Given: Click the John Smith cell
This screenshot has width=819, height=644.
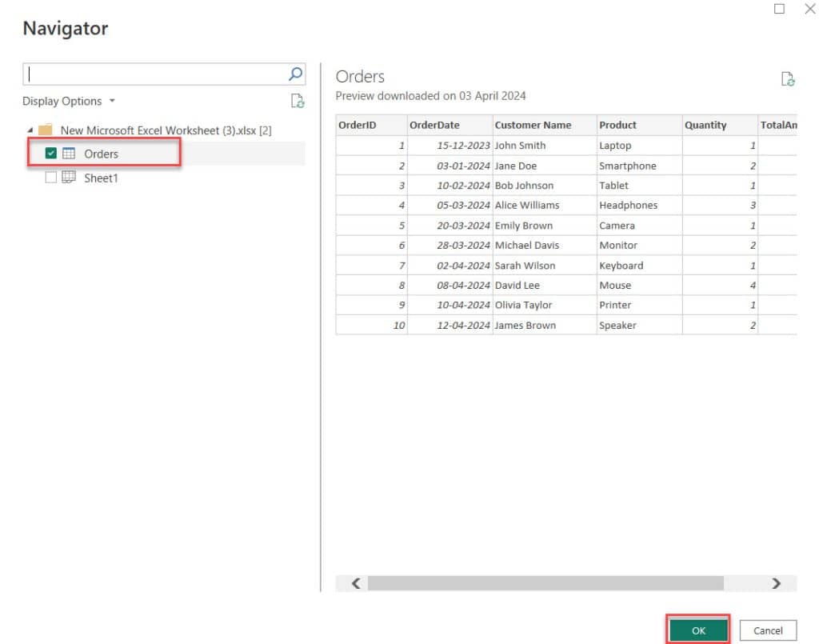Looking at the screenshot, I should (544, 146).
